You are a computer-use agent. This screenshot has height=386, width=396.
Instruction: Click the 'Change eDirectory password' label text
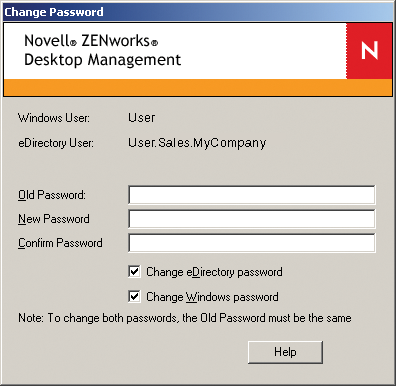(214, 272)
